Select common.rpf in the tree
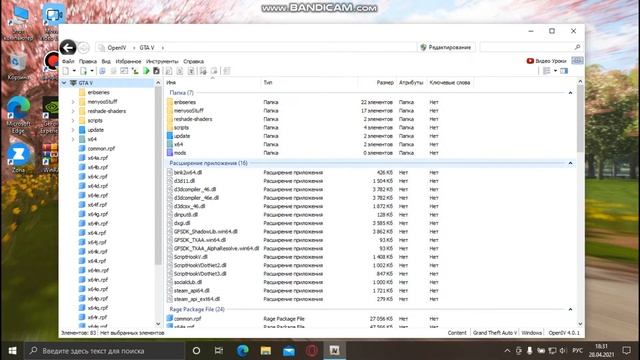This screenshot has height=360, width=640. point(101,149)
